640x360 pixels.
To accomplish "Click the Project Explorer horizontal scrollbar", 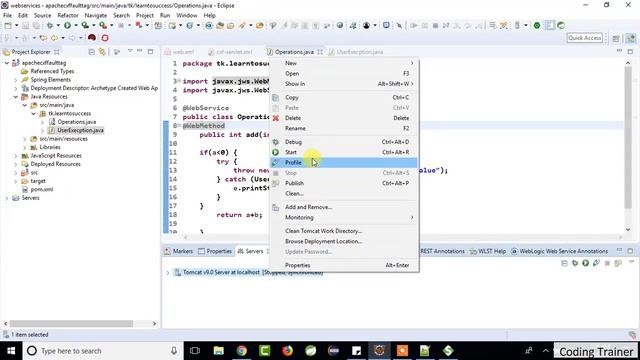I will [x=71, y=324].
